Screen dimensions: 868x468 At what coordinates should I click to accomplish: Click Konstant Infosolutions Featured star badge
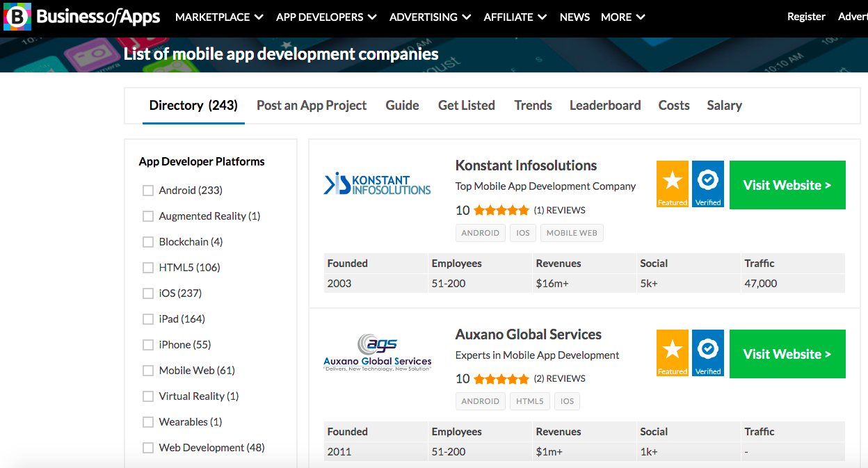coord(673,184)
